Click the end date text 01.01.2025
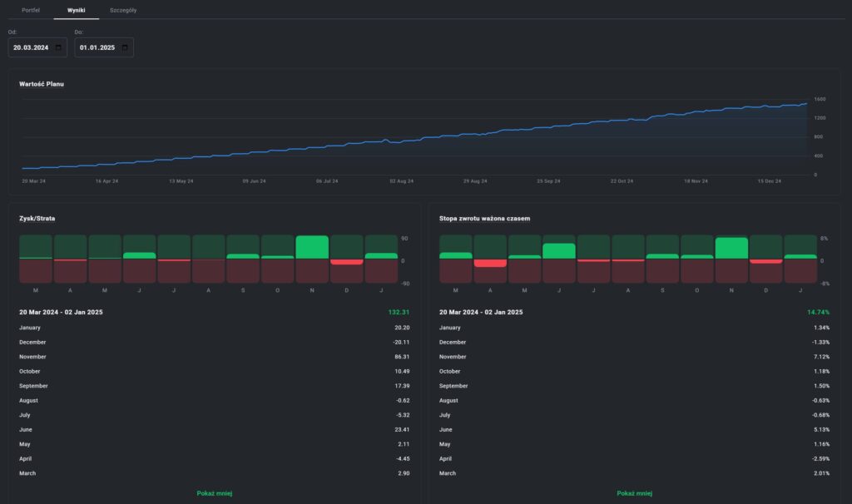The image size is (852, 504). 97,48
